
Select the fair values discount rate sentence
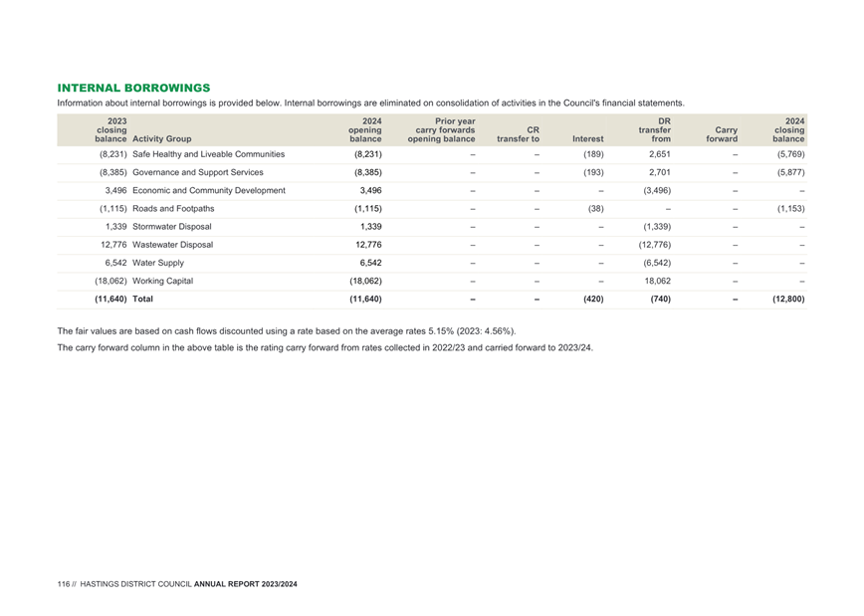(287, 331)
